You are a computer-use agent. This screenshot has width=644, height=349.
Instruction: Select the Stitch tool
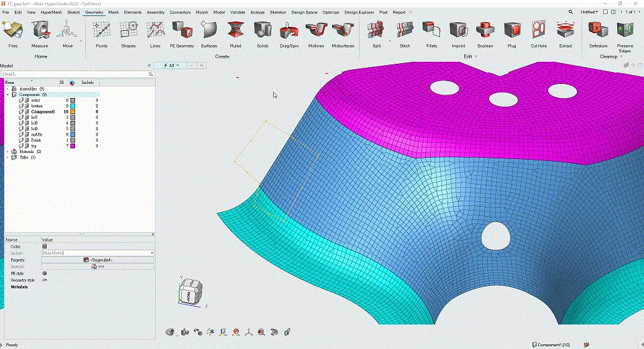tap(405, 31)
